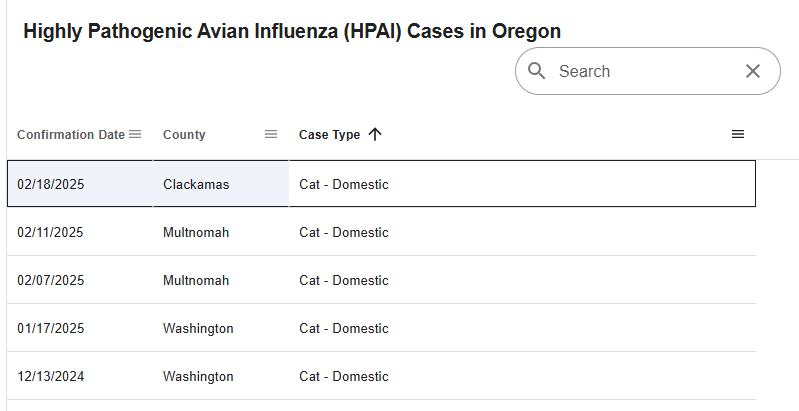Click Multnomah in the 02/07/2025 row

click(x=196, y=280)
